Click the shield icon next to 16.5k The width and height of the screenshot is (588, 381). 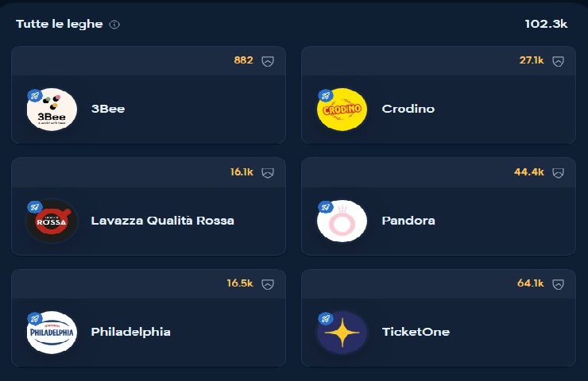pyautogui.click(x=268, y=284)
